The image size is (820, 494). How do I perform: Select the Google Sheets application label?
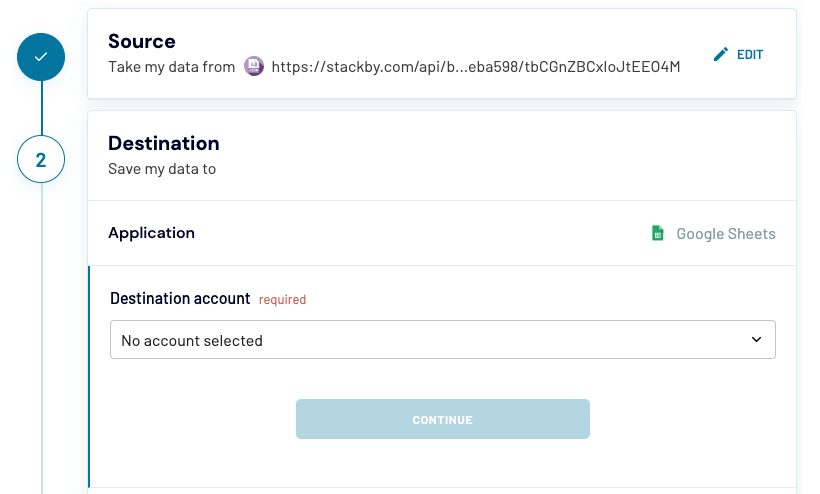726,234
